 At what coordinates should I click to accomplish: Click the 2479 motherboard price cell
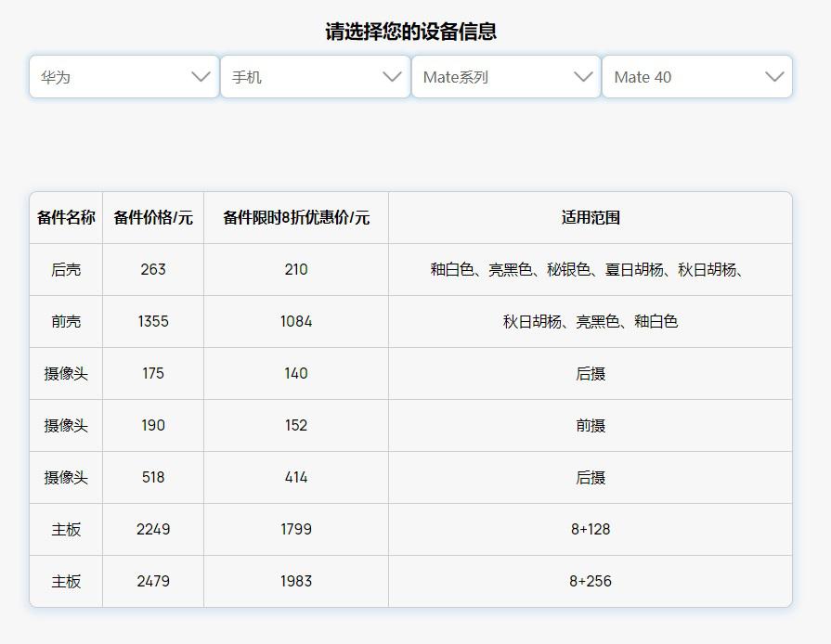(153, 582)
